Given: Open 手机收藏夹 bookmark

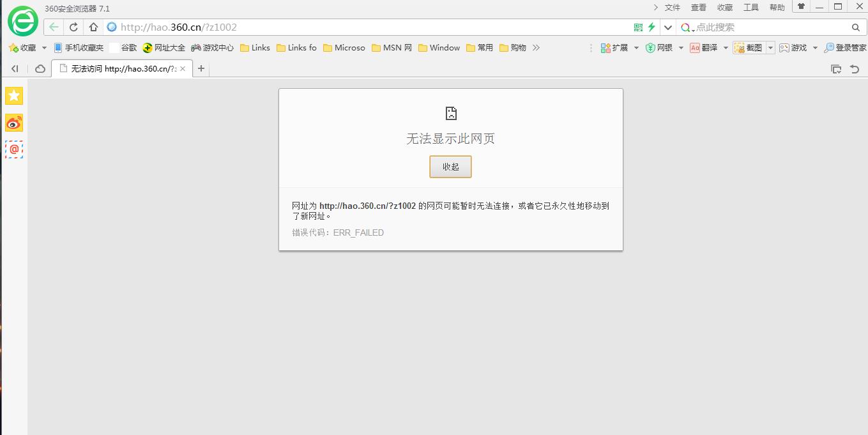Looking at the screenshot, I should point(79,48).
